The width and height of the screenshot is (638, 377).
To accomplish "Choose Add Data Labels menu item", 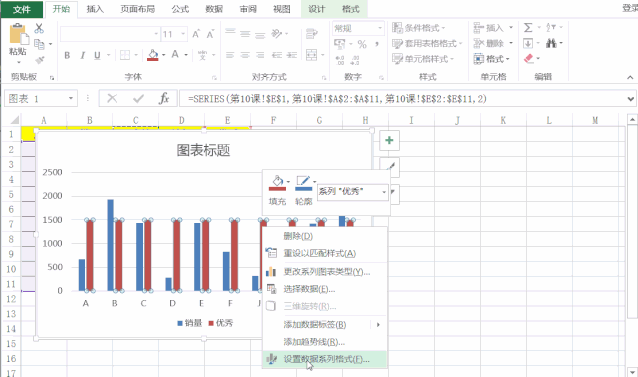I will pos(325,325).
